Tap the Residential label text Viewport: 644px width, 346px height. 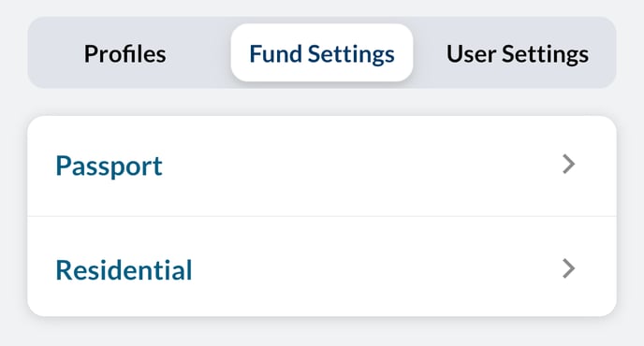point(124,269)
